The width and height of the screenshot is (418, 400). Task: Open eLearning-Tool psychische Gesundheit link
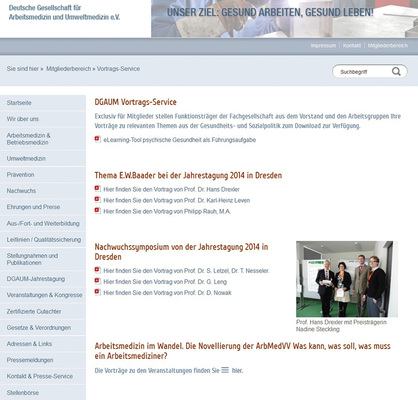click(x=180, y=140)
